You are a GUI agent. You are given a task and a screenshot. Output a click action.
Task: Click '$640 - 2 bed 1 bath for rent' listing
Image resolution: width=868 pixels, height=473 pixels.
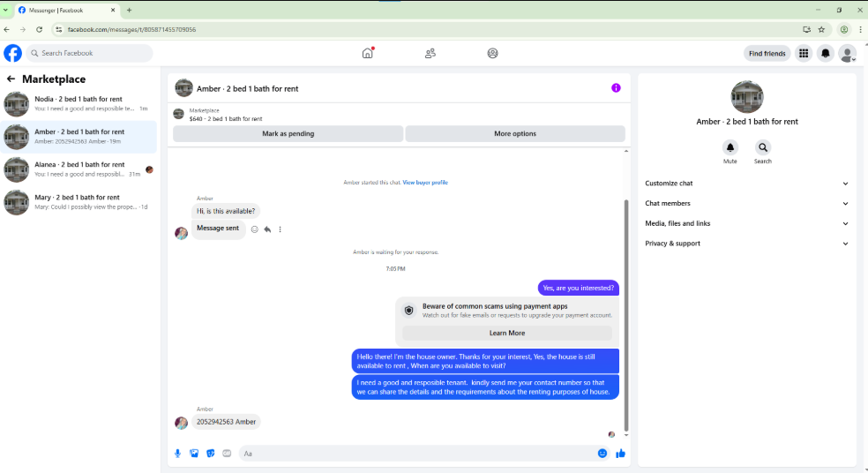pyautogui.click(x=226, y=118)
